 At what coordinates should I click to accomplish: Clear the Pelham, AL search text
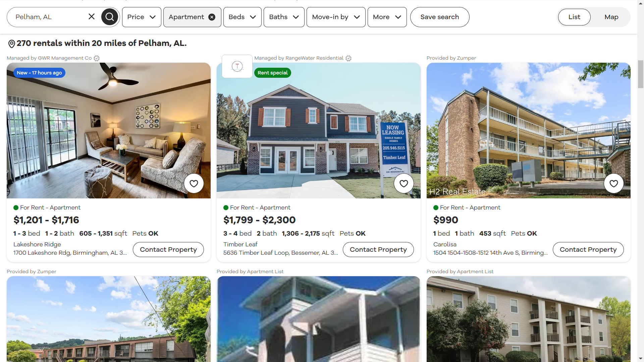92,17
